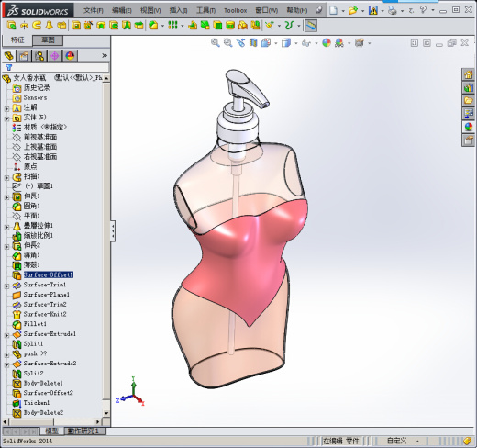477x448 pixels.
Task: Open the PropertyManager tab icon
Action: point(24,56)
